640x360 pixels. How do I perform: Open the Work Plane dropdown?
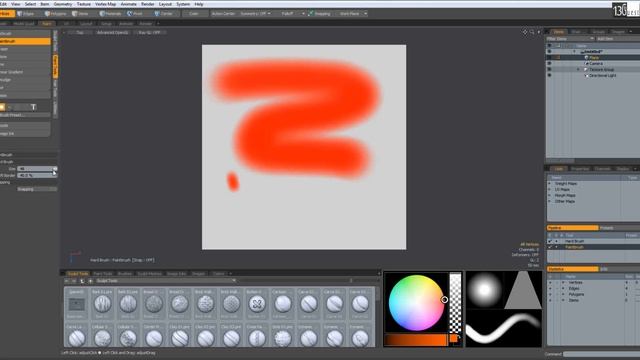point(353,13)
